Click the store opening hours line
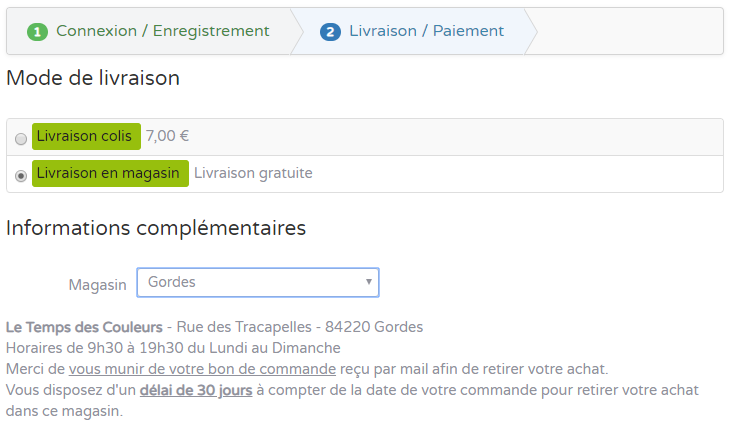Image resolution: width=743 pixels, height=432 pixels. click(x=173, y=348)
